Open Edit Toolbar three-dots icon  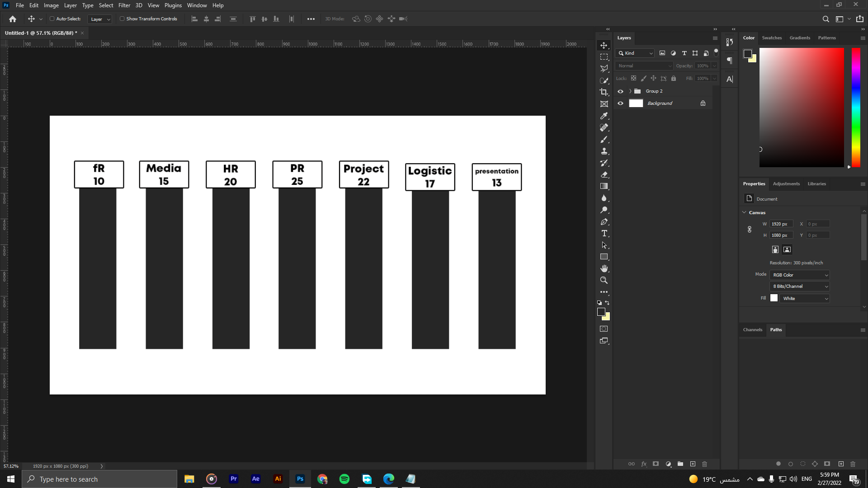(x=604, y=292)
